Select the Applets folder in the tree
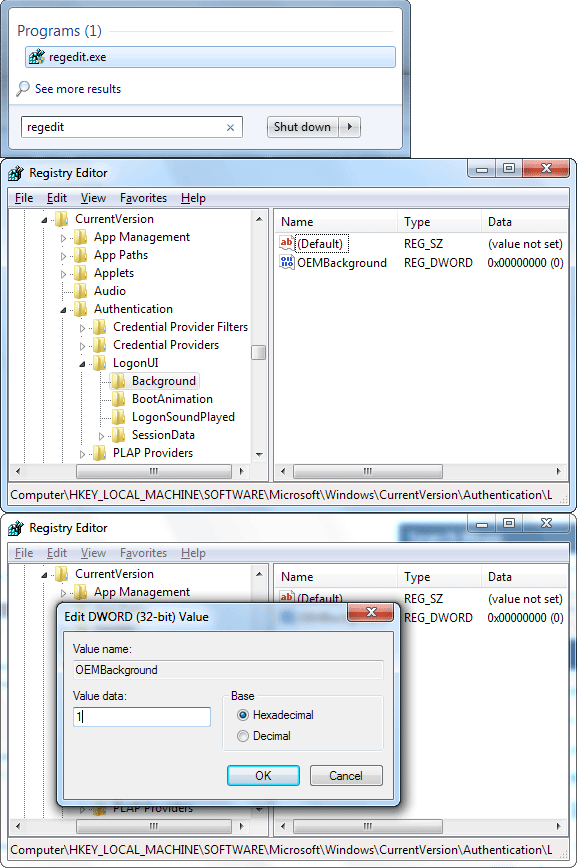This screenshot has height=868, width=577. 114,273
